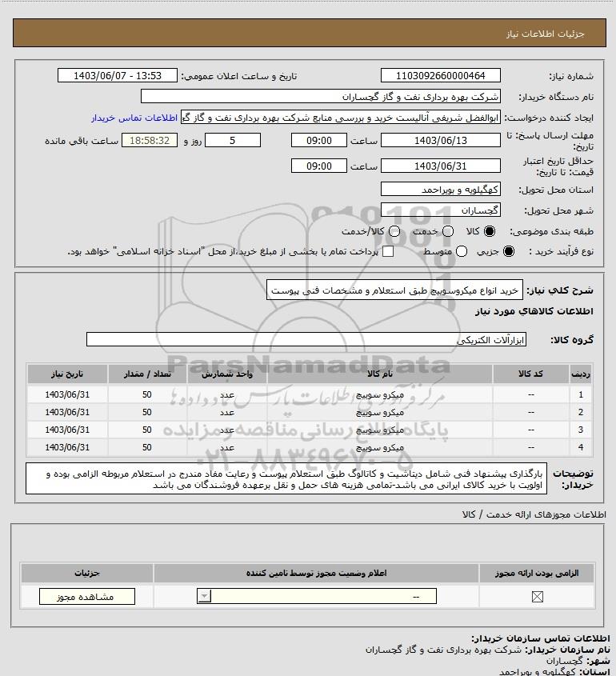This screenshot has height=676, width=616.
Task: Click the ردیف column header
Action: click(581, 374)
